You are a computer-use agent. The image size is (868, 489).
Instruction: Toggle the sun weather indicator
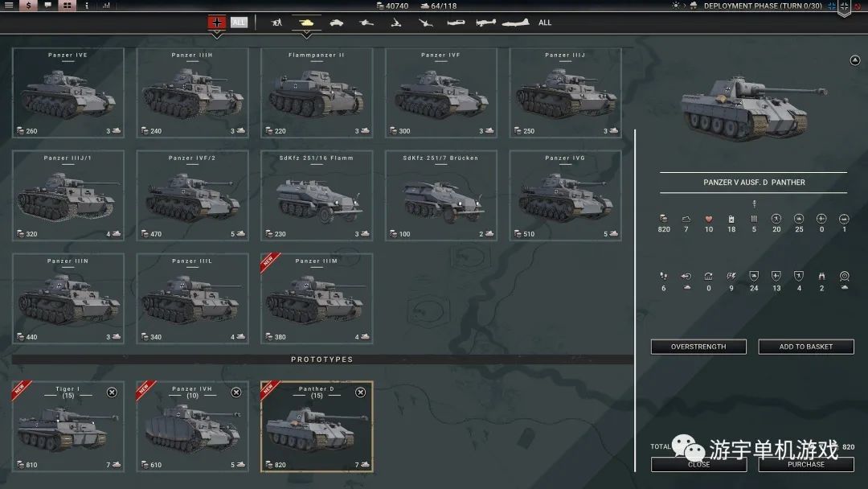pos(676,5)
